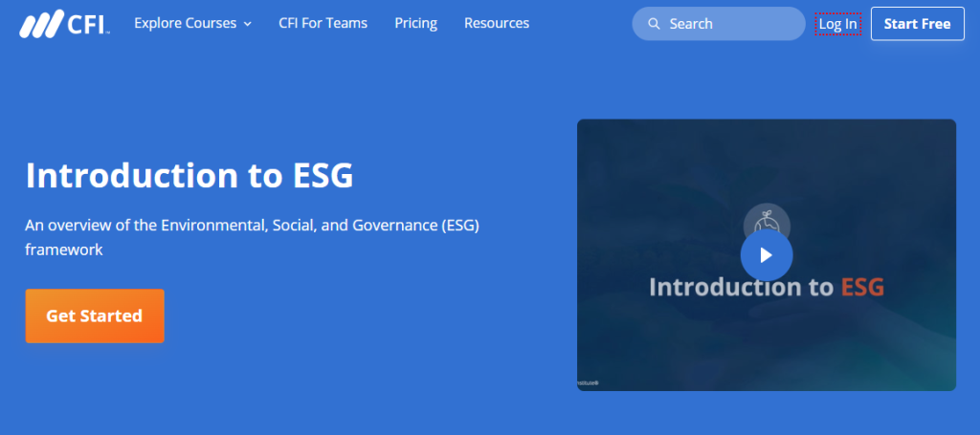
Task: Click the video's Introduction to ESG title
Action: [742, 287]
